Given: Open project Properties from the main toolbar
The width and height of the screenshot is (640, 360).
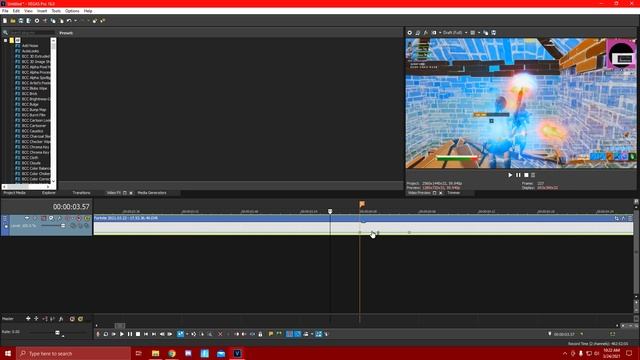Looking at the screenshot, I should (x=37, y=20).
